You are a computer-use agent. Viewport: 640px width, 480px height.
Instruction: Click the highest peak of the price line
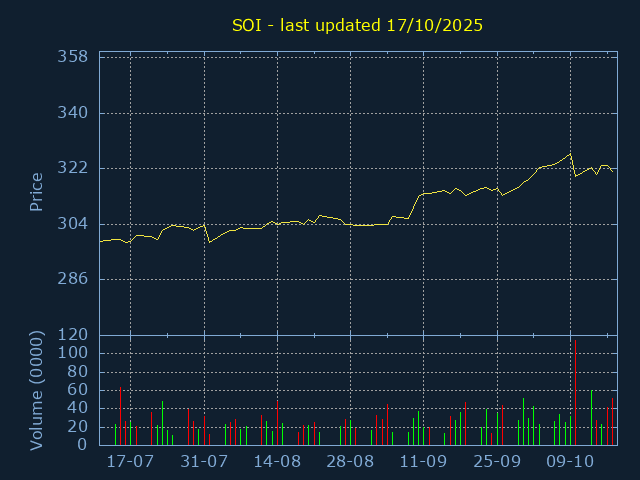tap(570, 154)
